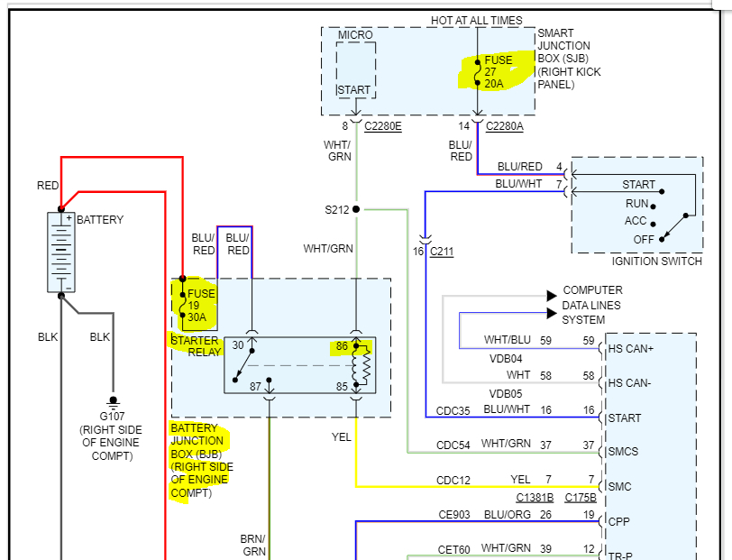
Task: Open the C2280A connector reference
Action: point(504,126)
